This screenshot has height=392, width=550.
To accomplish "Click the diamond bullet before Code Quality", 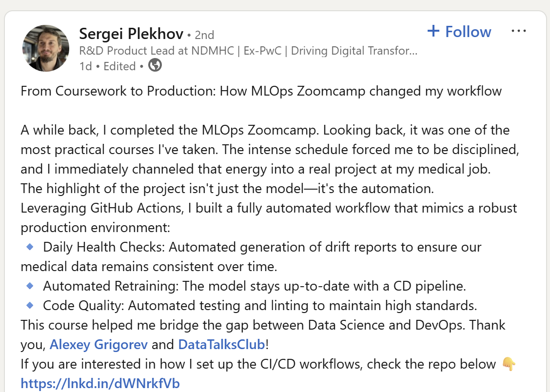I will pos(30,306).
